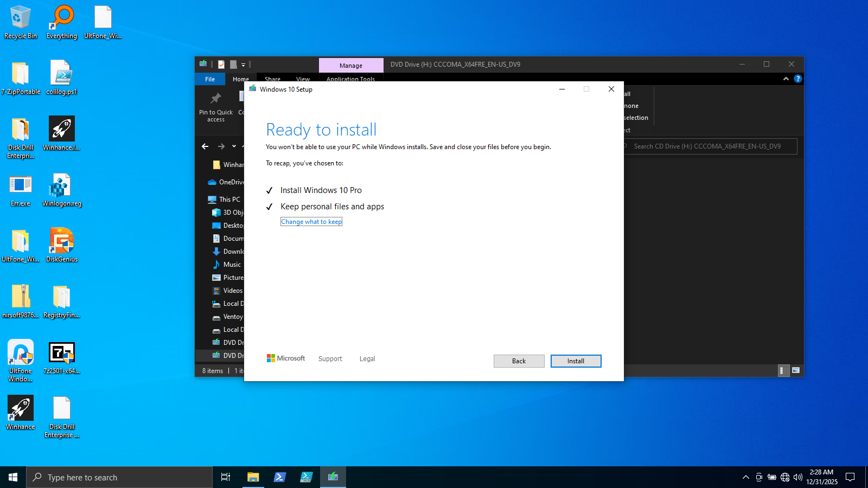Open the Windows Start menu
Viewport: 868px width, 488px height.
click(x=13, y=477)
